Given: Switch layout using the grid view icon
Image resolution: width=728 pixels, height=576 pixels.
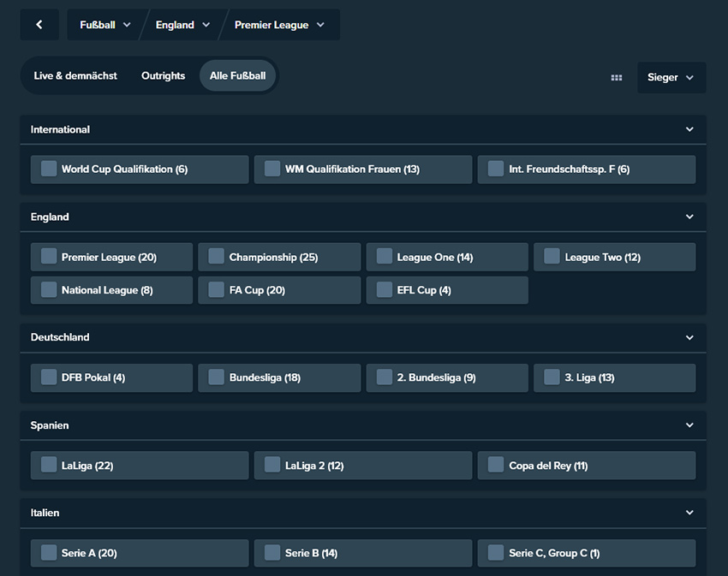Looking at the screenshot, I should click(x=616, y=78).
